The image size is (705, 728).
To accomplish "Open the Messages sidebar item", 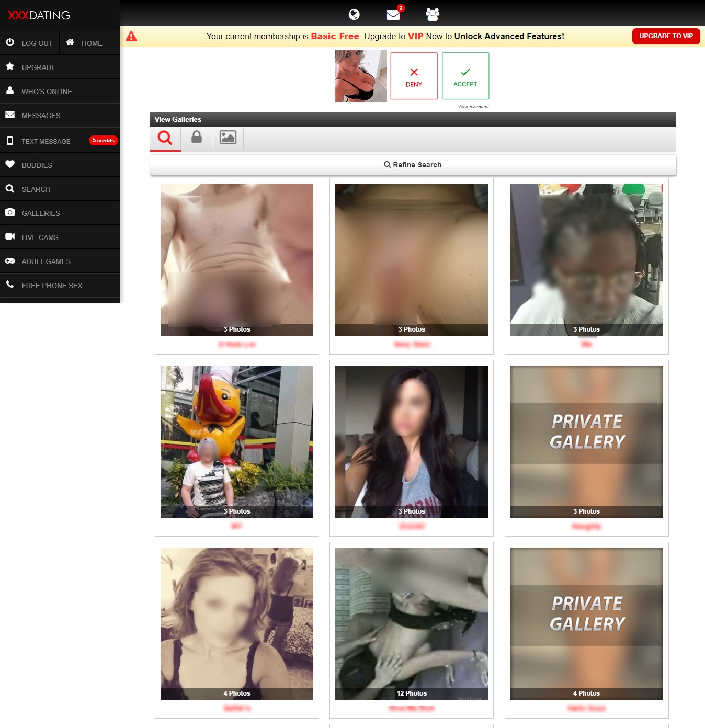I will coord(41,116).
